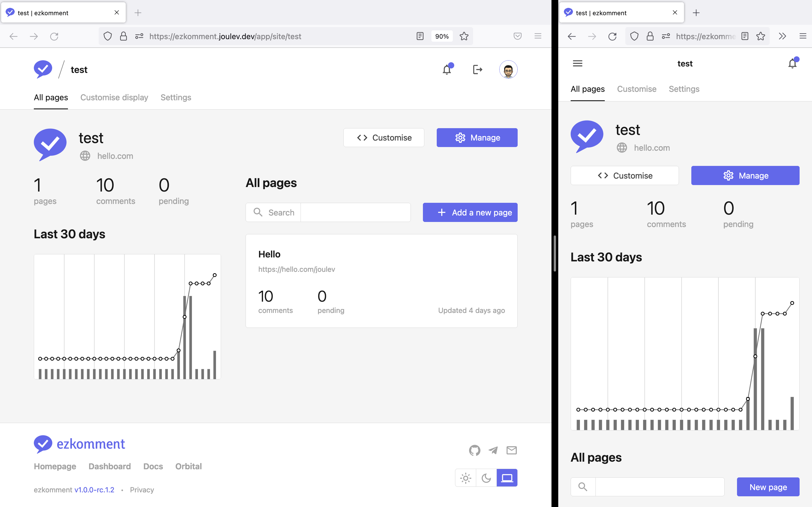Click the share/export icon in header
812x507 pixels.
[478, 70]
